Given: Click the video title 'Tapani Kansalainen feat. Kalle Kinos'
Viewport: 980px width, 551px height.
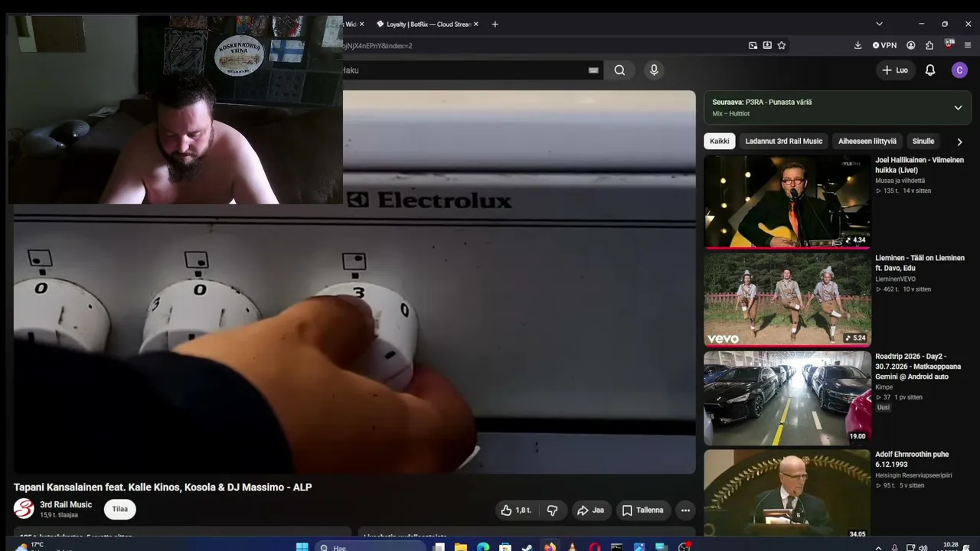Looking at the screenshot, I should point(162,487).
